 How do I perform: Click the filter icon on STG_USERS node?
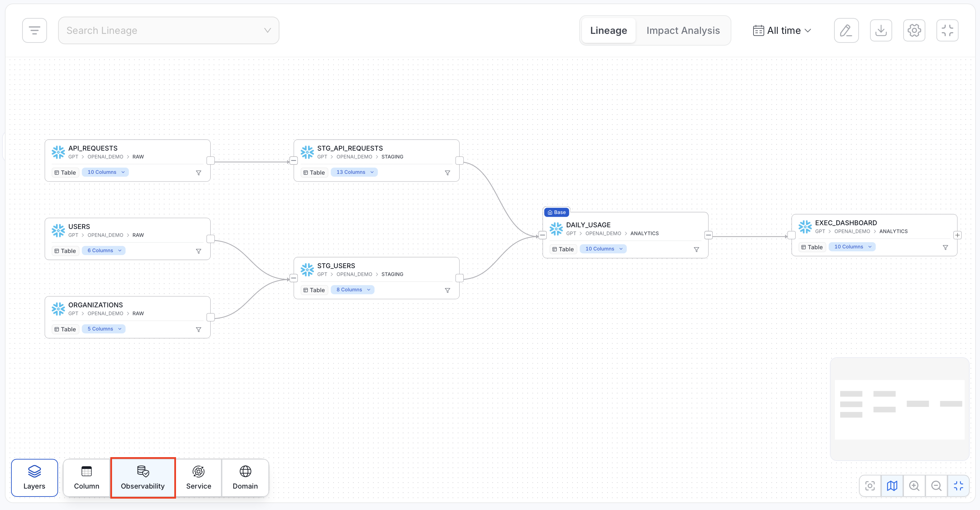pos(447,290)
